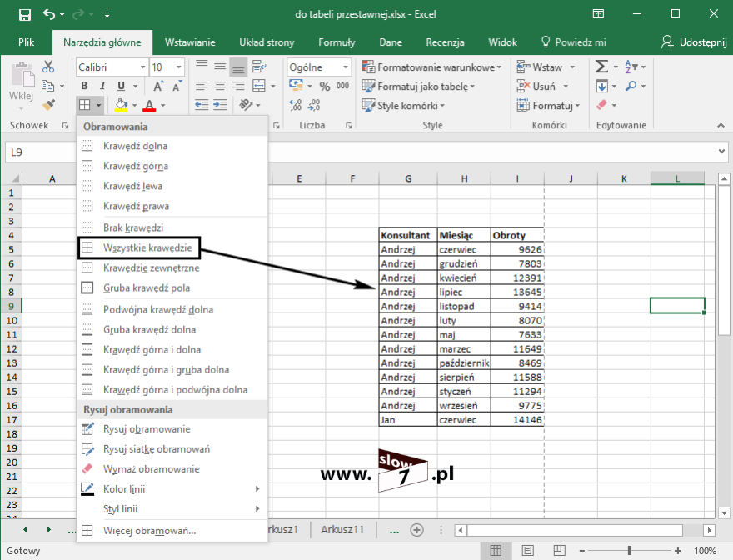The width and height of the screenshot is (733, 560).
Task: Increase font size with the larger A
Action: point(158,87)
